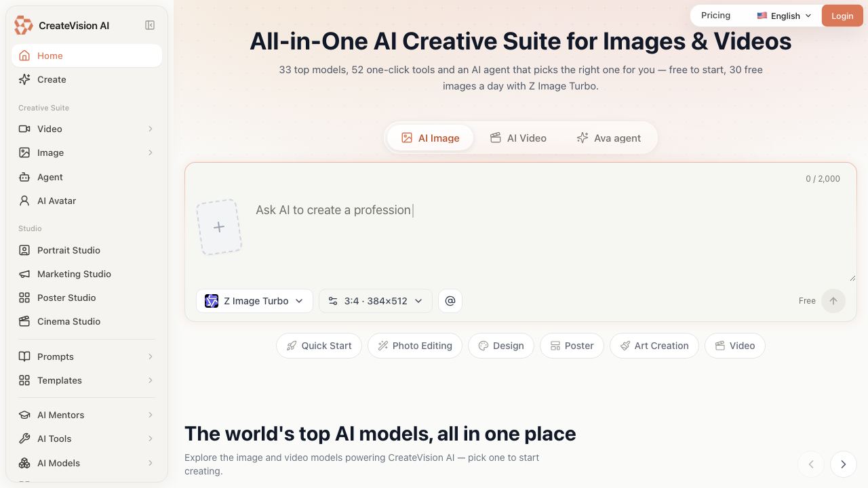This screenshot has height=488, width=868.
Task: Open the Portrait Studio label
Action: 68,250
